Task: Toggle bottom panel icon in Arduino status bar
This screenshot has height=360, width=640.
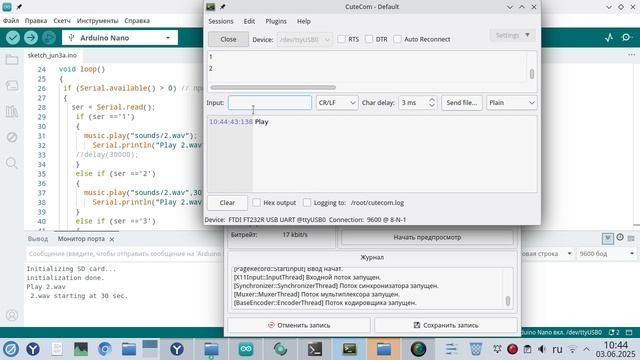Action: point(629,332)
